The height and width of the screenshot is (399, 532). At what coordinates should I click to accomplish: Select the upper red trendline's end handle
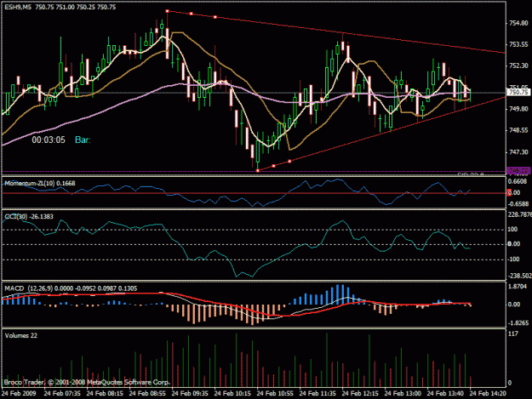pos(215,17)
